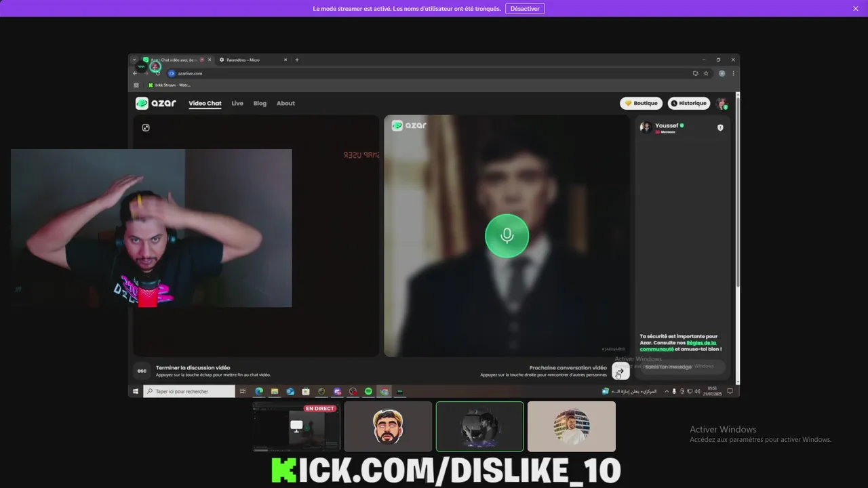Open the Windows Start menu
The height and width of the screenshot is (488, 868).
pyautogui.click(x=136, y=391)
